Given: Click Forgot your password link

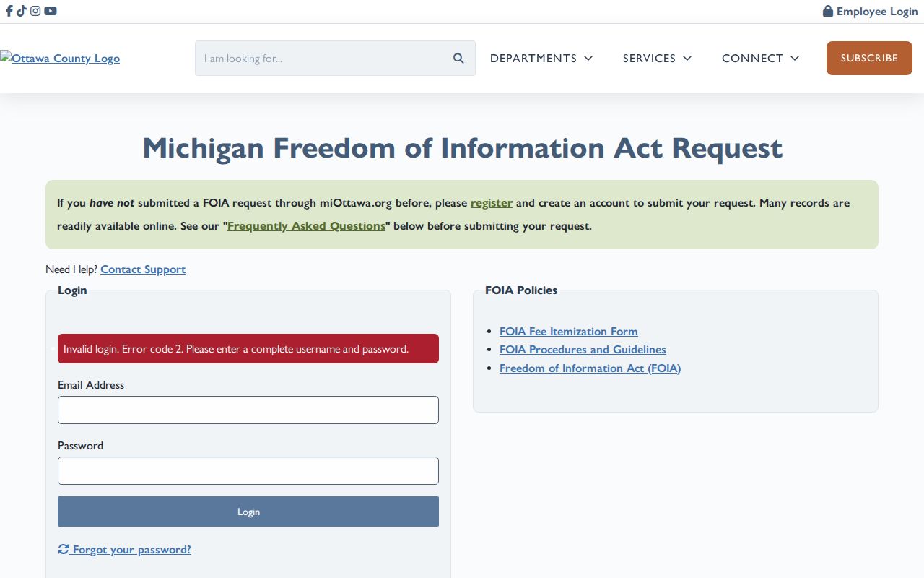Looking at the screenshot, I should (x=124, y=550).
